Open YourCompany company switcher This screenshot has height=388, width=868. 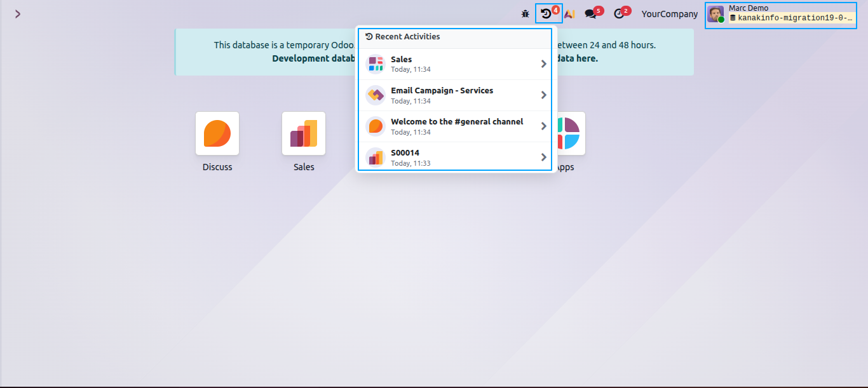pyautogui.click(x=670, y=13)
